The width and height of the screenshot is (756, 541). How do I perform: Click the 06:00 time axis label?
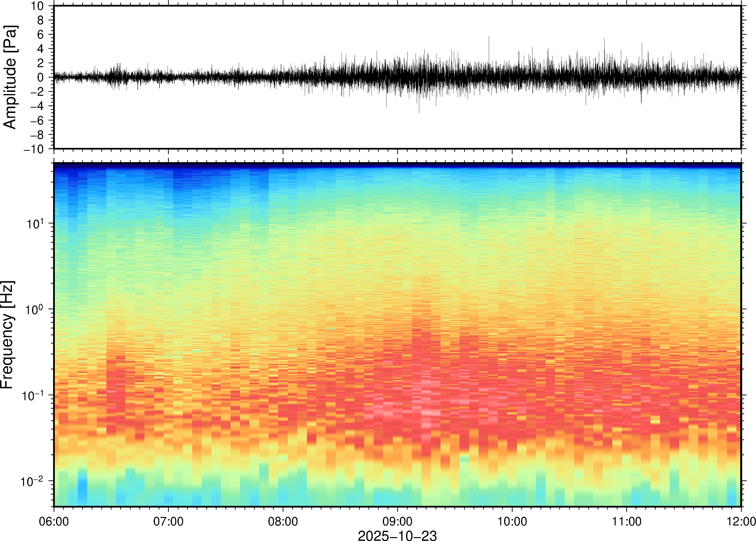(54, 521)
